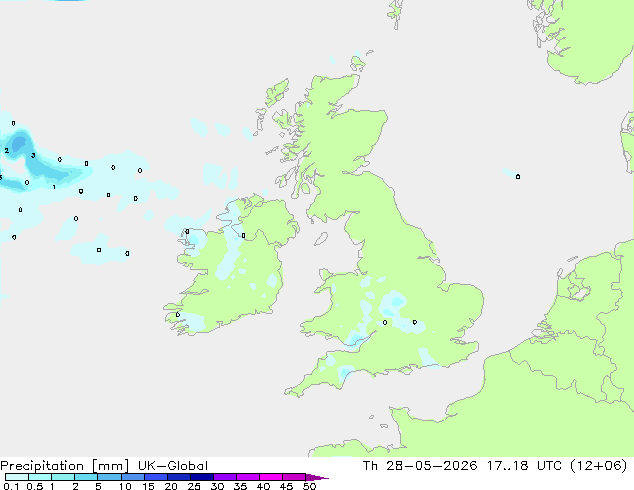Click the 0.5–1 mm legend color swatch
Viewport: 634px width, 490px height.
click(40, 477)
